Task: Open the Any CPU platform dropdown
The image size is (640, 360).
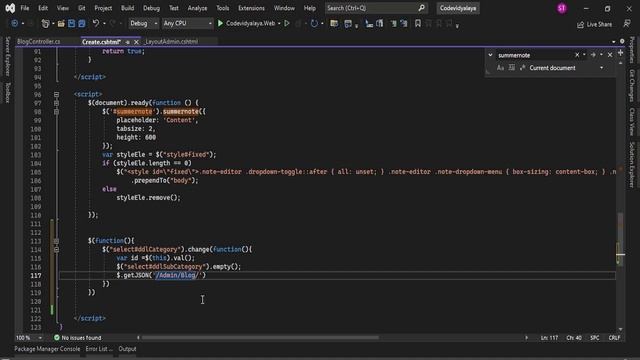Action: pyautogui.click(x=187, y=24)
